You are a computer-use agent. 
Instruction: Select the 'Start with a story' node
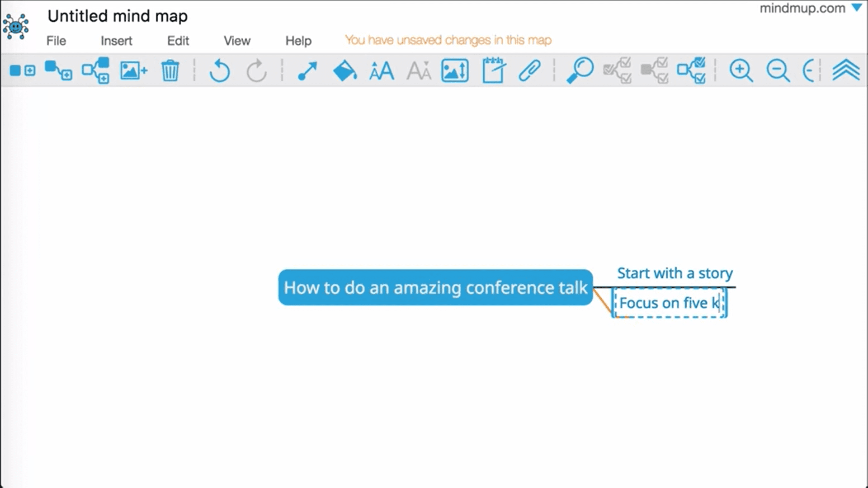(675, 273)
